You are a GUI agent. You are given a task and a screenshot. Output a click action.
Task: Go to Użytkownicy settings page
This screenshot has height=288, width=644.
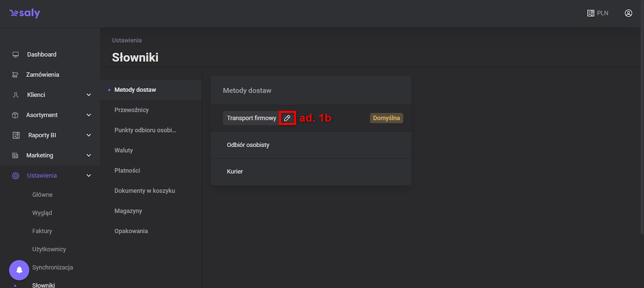(x=49, y=249)
